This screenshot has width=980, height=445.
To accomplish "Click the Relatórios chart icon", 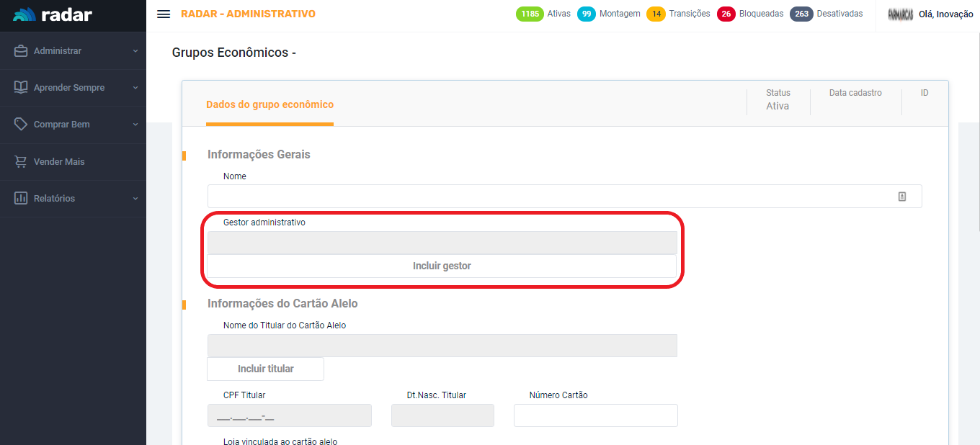I will (21, 198).
